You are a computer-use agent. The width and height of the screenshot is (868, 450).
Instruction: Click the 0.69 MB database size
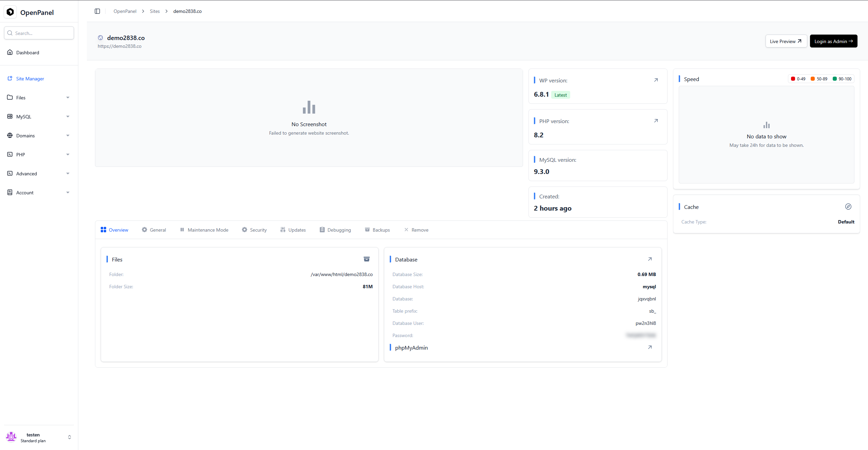point(647,274)
